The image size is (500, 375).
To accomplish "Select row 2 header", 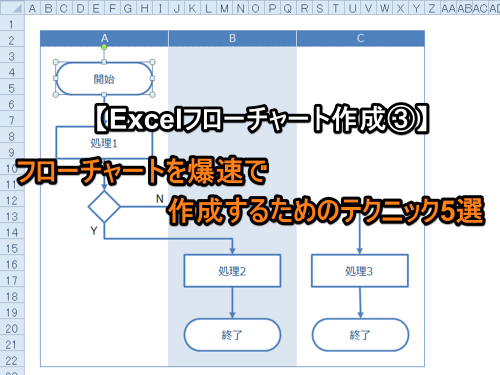I will point(12,40).
